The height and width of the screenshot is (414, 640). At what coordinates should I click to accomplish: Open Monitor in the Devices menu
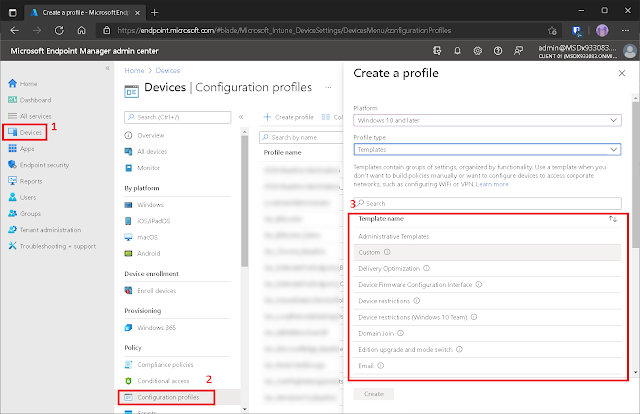[142, 168]
